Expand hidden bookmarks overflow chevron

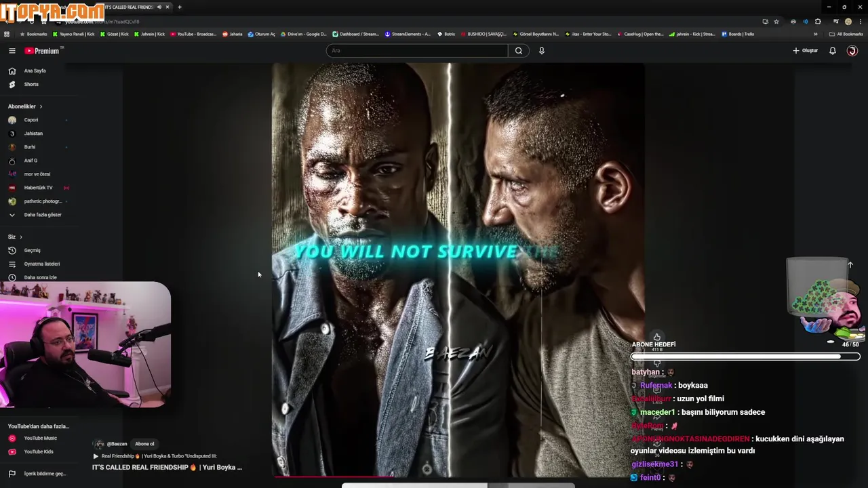point(816,34)
